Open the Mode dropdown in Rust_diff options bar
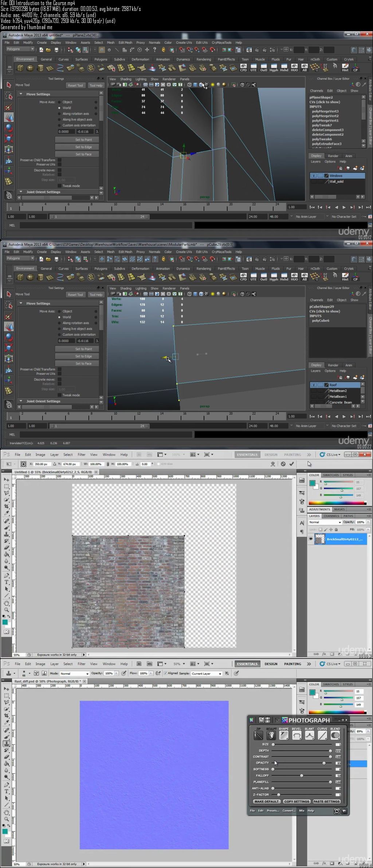This screenshot has width=373, height=868. 74,674
